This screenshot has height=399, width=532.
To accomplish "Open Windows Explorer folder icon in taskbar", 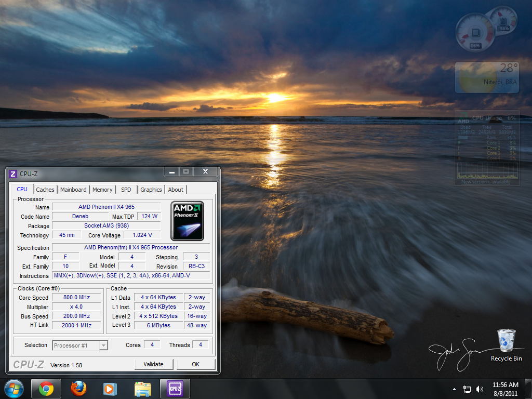I will pyautogui.click(x=142, y=389).
